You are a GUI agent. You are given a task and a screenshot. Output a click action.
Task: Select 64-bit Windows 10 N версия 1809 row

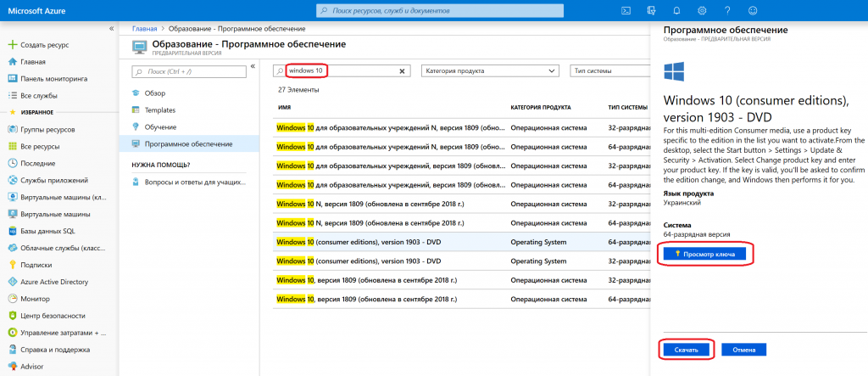pyautogui.click(x=461, y=223)
